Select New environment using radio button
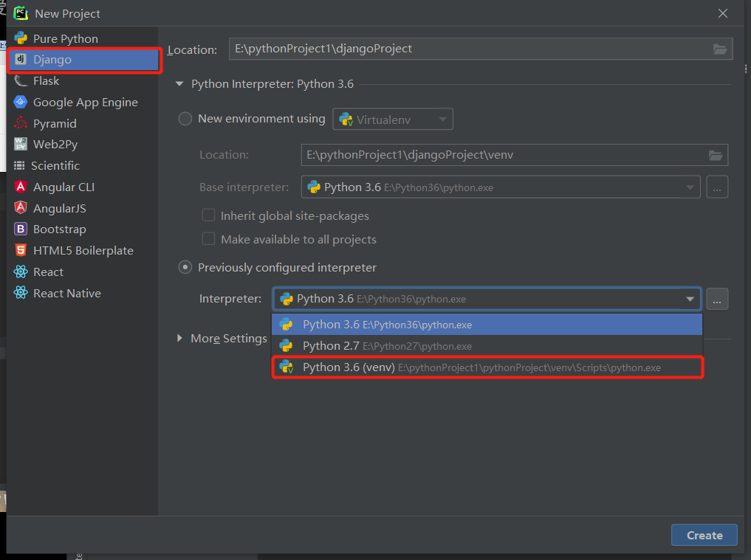This screenshot has width=751, height=560. (x=185, y=119)
